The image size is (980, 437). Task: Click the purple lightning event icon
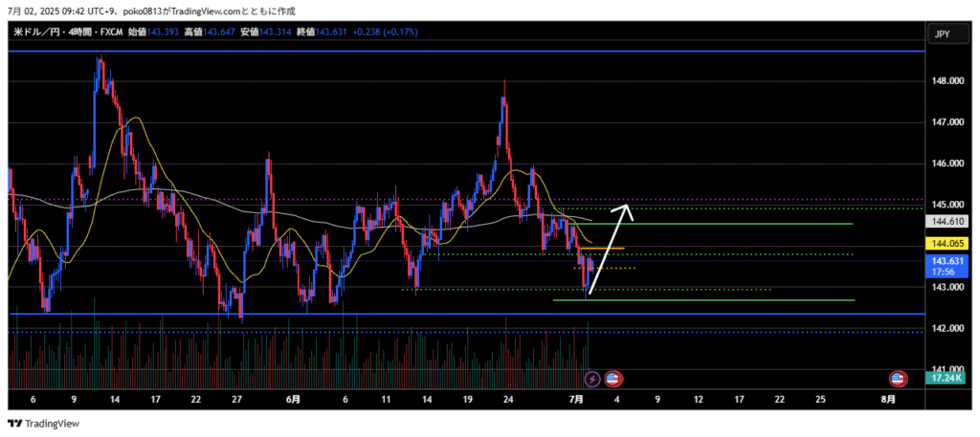[591, 379]
